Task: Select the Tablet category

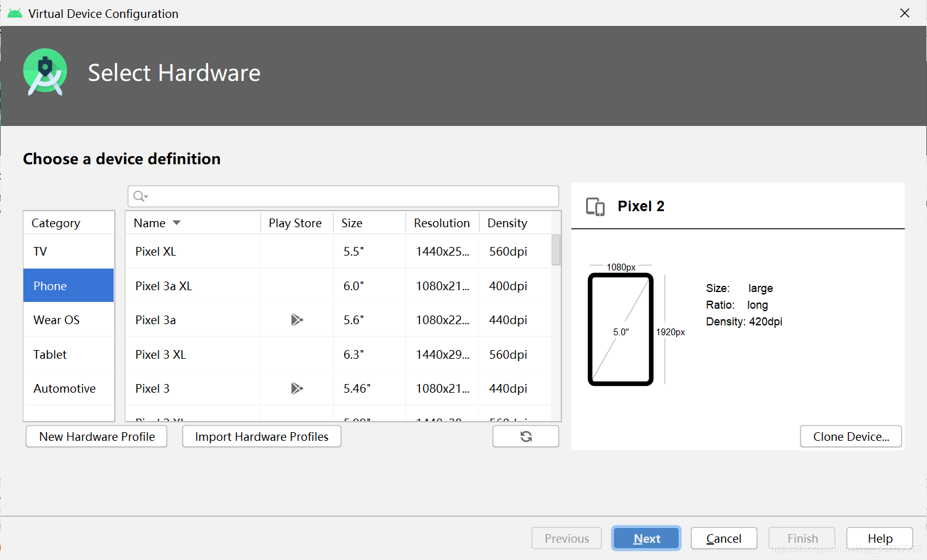Action: tap(69, 354)
